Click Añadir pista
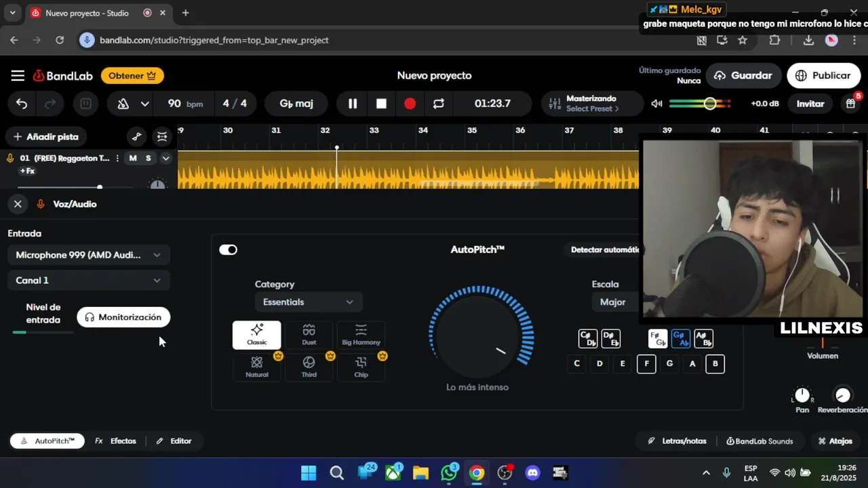868x488 pixels. point(46,137)
